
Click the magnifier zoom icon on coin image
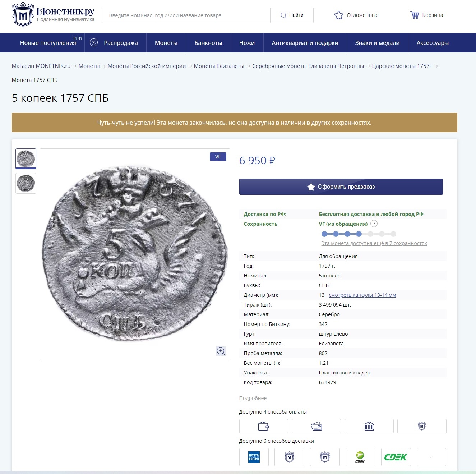click(221, 351)
